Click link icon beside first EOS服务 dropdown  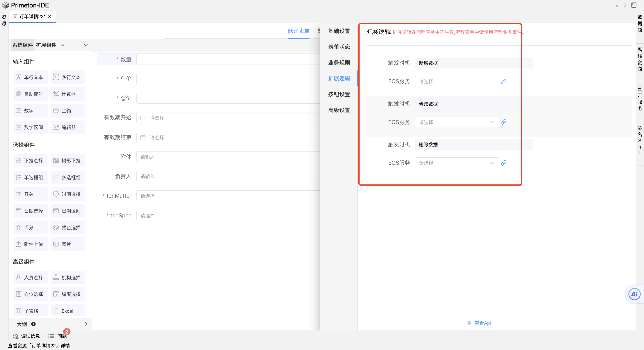[503, 81]
